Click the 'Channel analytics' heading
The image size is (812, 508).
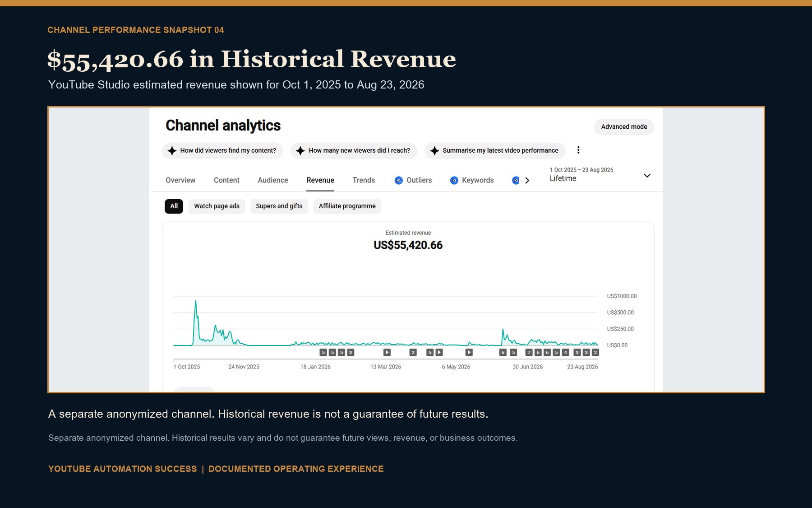223,126
